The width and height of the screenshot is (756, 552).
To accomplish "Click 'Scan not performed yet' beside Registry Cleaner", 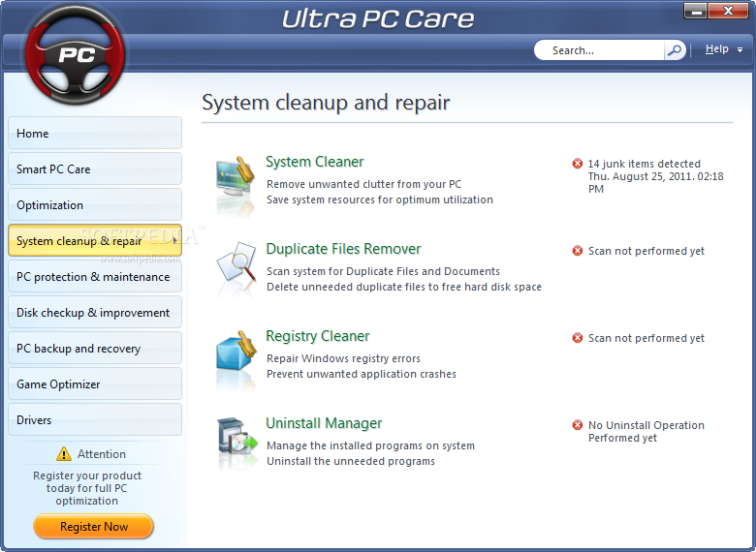I will tap(646, 338).
